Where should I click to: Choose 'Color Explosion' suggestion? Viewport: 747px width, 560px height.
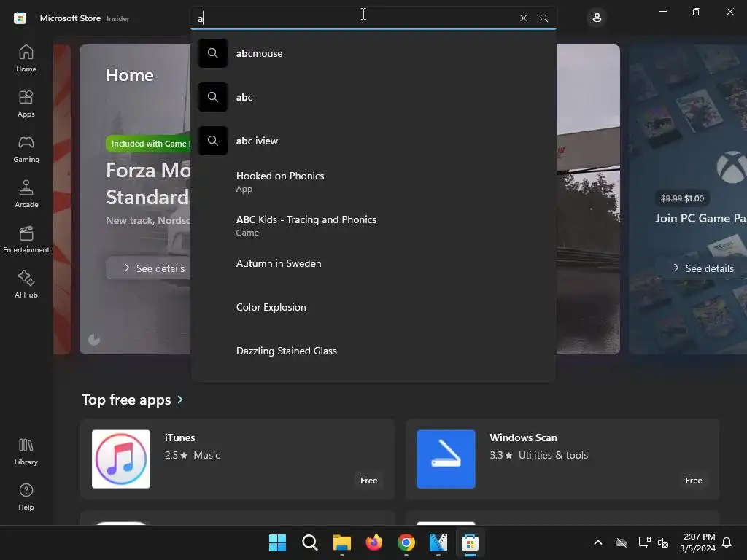point(373,307)
